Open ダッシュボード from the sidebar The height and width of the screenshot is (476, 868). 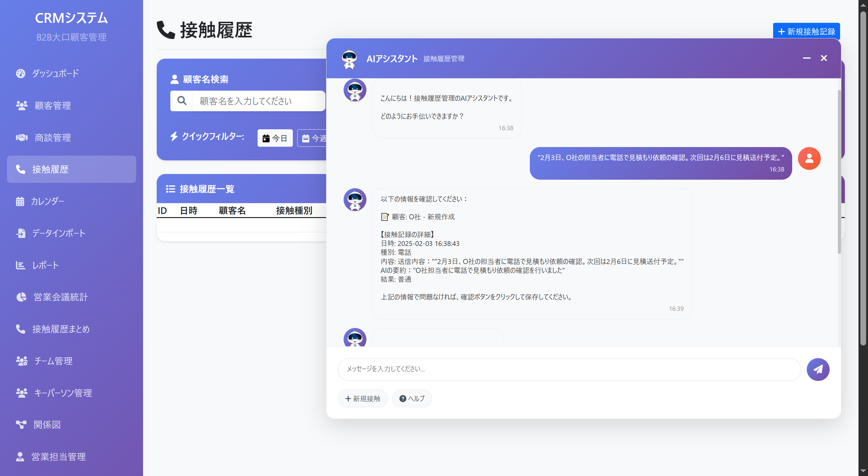coord(55,74)
